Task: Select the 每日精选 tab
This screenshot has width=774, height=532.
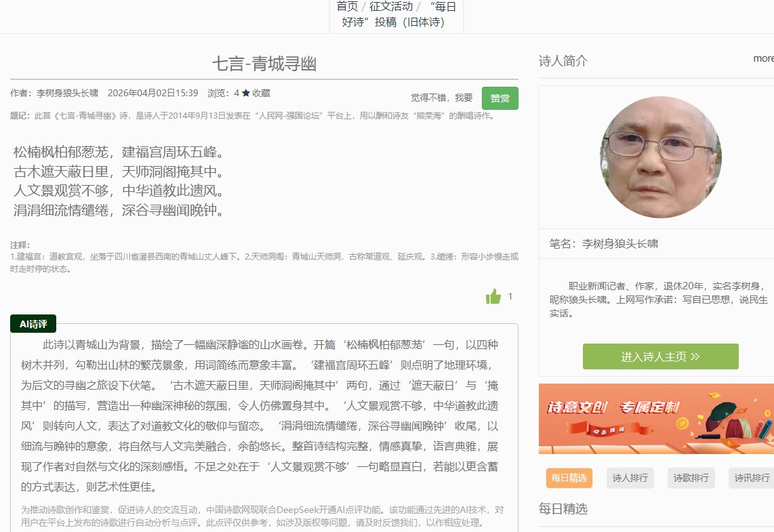Action: (x=569, y=478)
